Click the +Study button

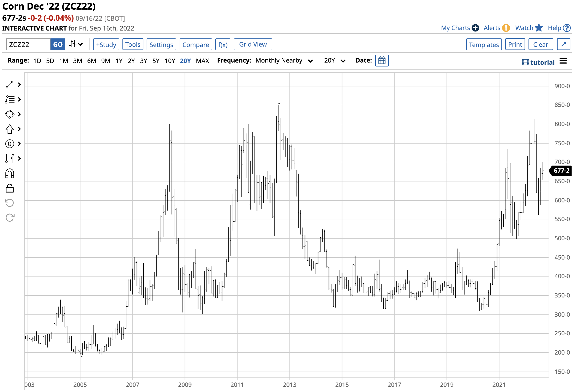(106, 45)
